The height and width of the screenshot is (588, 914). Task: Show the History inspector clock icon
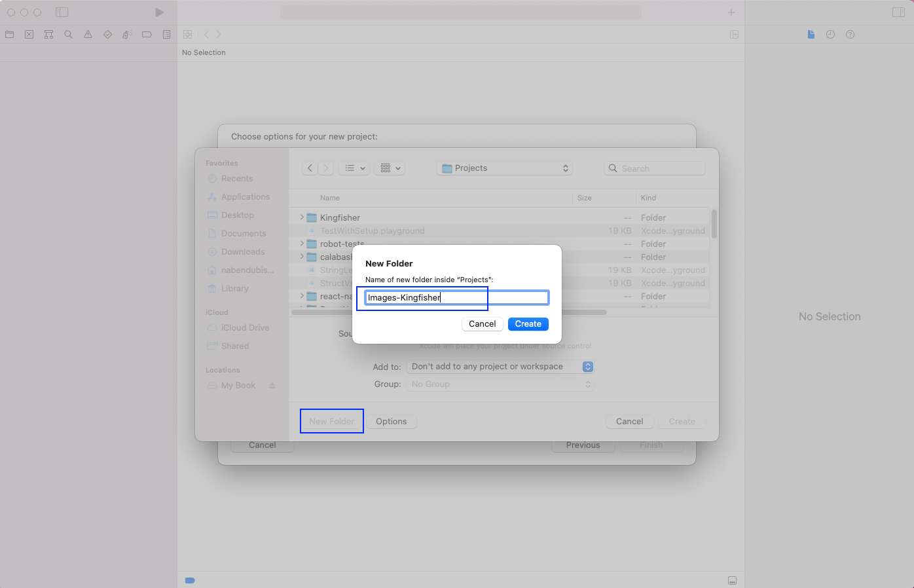(x=830, y=35)
